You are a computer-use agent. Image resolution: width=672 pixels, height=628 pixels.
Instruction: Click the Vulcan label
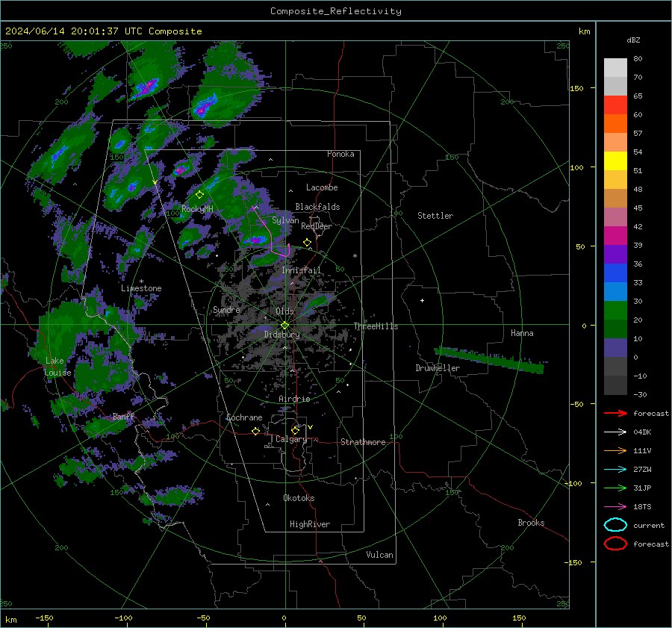click(x=379, y=555)
